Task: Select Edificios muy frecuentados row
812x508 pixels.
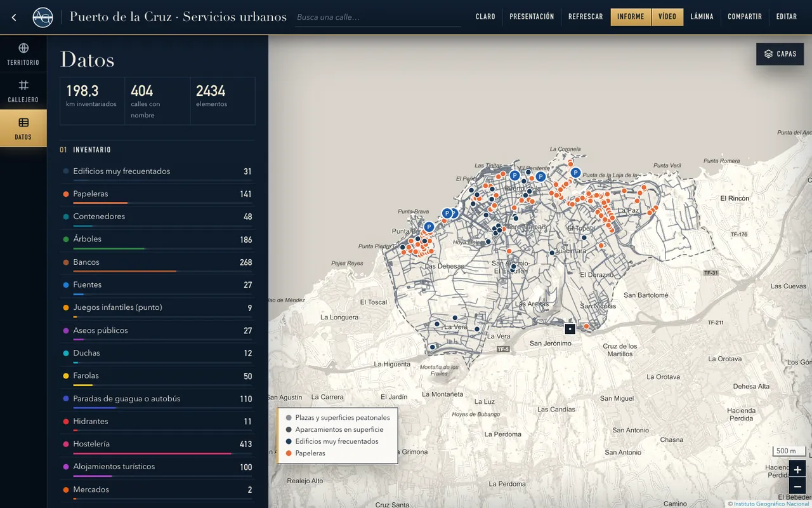Action: point(157,171)
